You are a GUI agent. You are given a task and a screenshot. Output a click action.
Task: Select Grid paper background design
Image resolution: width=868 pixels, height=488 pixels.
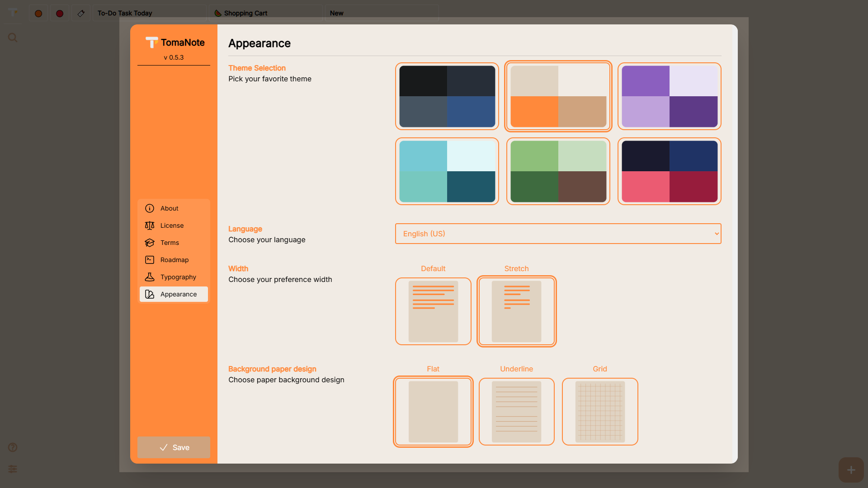[600, 412]
